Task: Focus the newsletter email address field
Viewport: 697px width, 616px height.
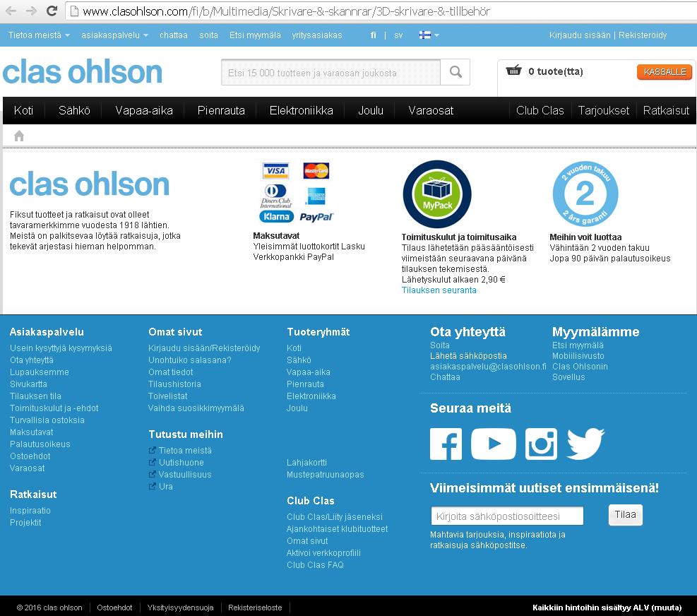Action: click(507, 516)
